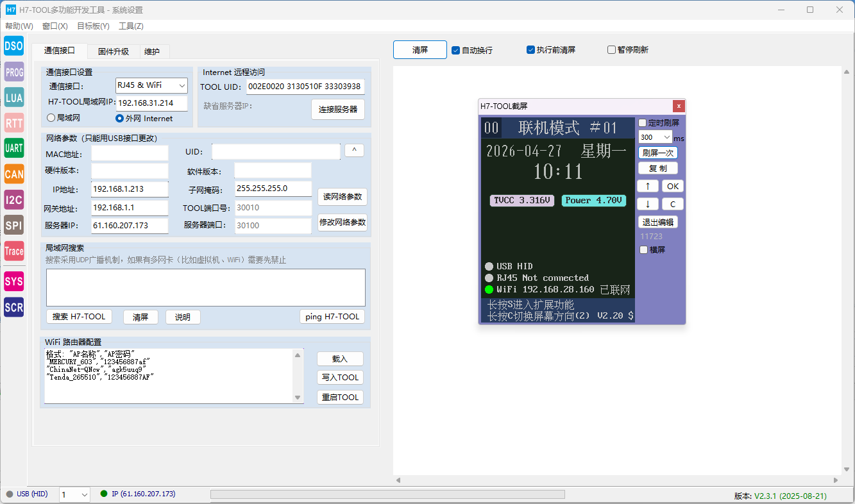This screenshot has height=504, width=855.
Task: Open the UART serial tool
Action: click(x=13, y=148)
